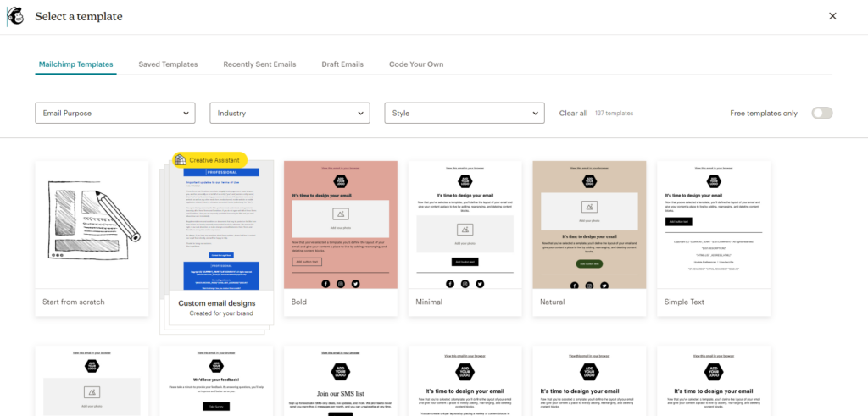
Task: Select the Code Your Own tab
Action: coord(416,64)
